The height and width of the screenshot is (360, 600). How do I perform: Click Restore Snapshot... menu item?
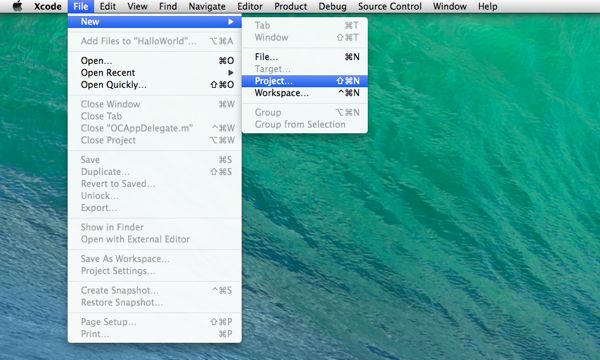(155, 302)
